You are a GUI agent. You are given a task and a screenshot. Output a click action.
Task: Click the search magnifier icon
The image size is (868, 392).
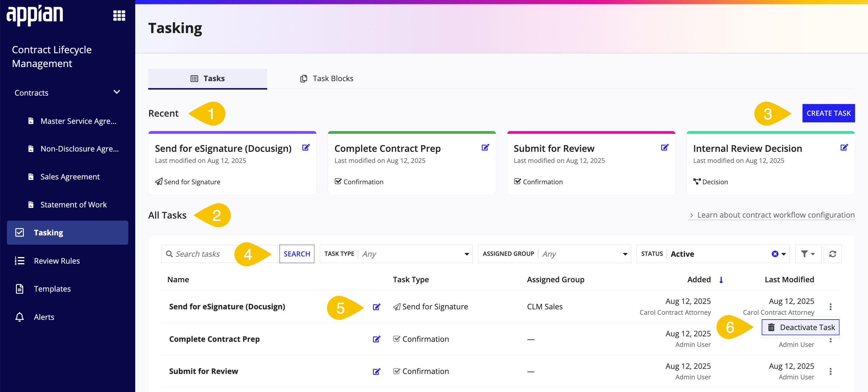point(170,254)
